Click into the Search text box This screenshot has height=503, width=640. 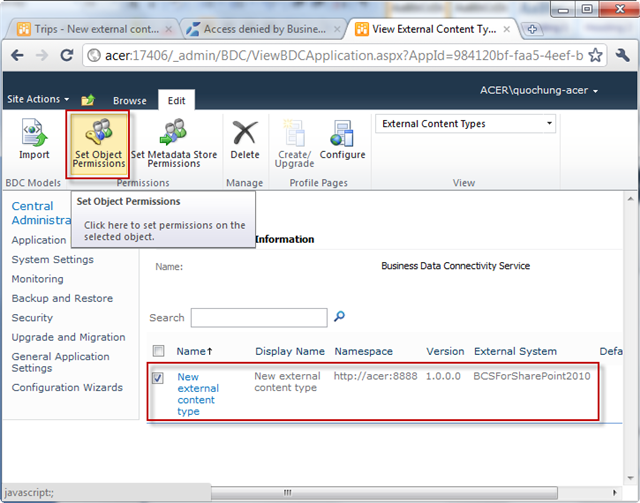tap(259, 318)
